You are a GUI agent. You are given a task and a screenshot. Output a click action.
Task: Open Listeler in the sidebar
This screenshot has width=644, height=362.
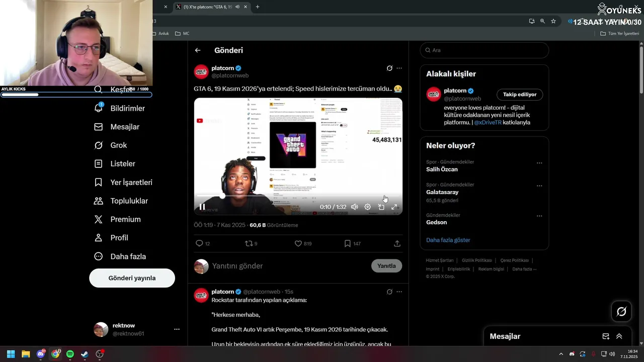click(115, 164)
